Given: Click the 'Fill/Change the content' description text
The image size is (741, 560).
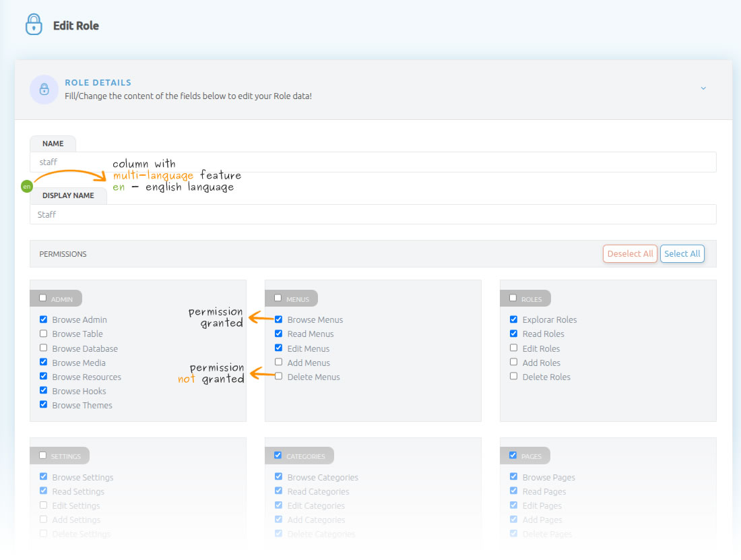Looking at the screenshot, I should (188, 96).
